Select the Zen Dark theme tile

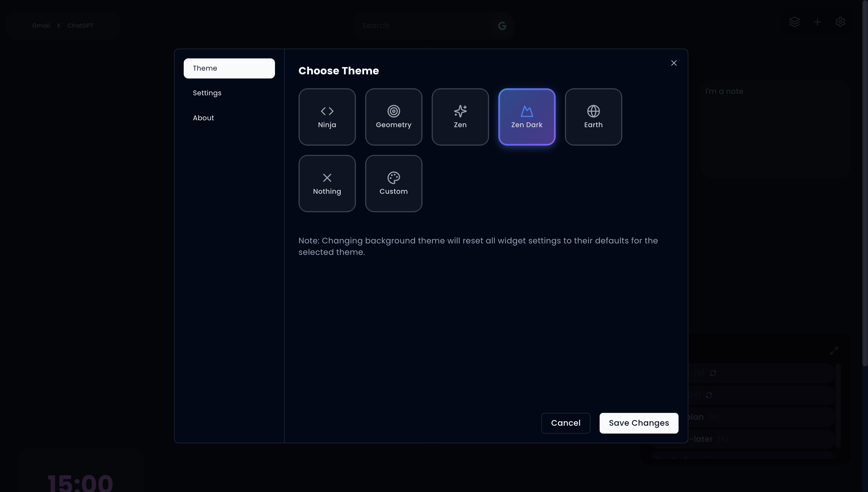(526, 117)
